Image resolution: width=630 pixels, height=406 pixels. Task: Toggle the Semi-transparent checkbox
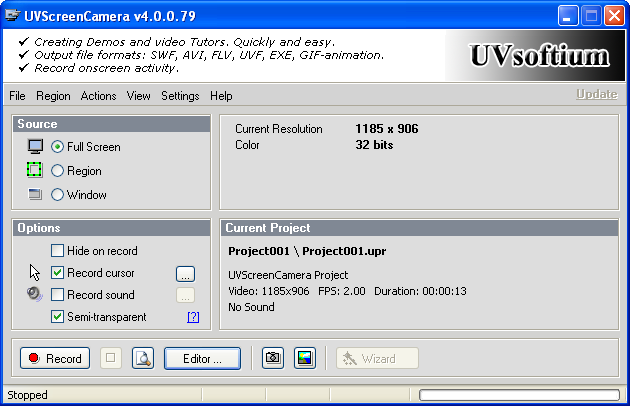click(57, 316)
